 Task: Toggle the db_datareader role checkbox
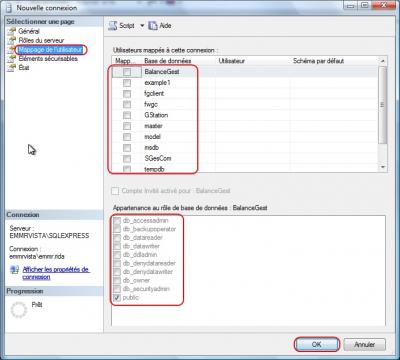117,238
